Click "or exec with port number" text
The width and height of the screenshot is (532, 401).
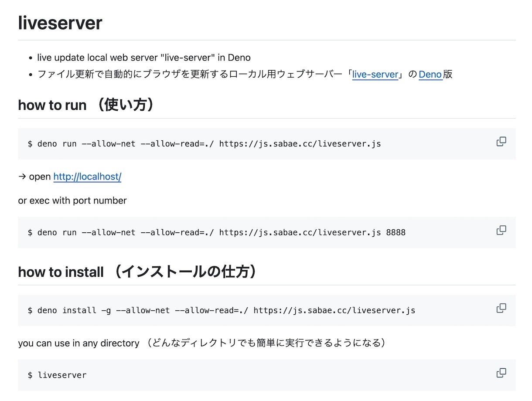(72, 200)
